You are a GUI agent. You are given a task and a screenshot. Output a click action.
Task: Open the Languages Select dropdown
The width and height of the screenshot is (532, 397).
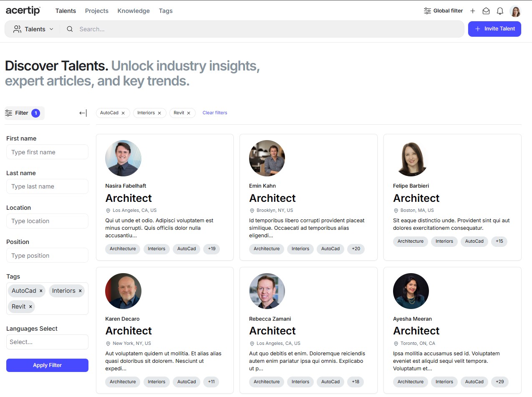coord(47,342)
